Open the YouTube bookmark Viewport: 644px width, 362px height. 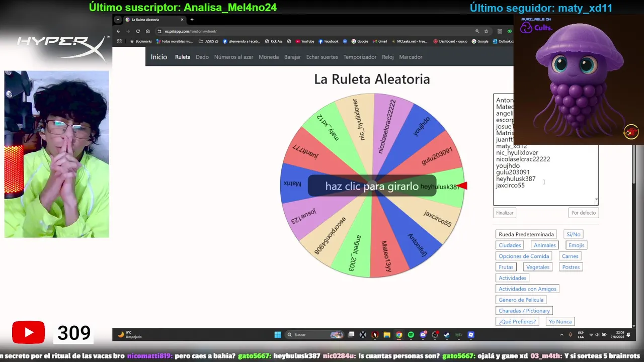pos(305,41)
